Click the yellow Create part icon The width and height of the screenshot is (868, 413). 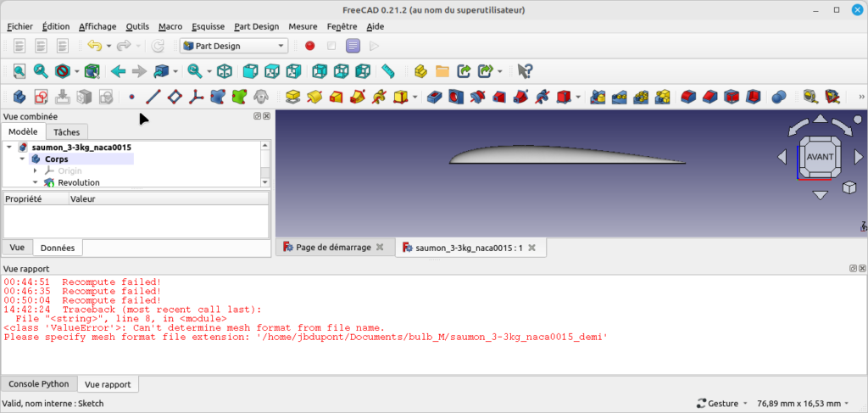coord(420,71)
